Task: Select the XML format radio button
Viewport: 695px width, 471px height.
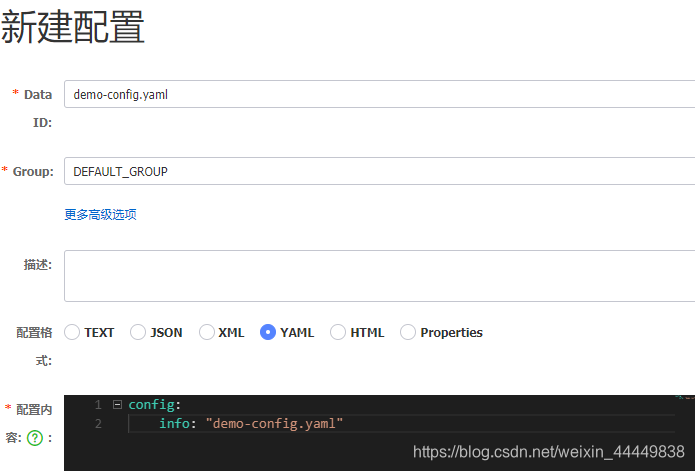Action: (207, 332)
